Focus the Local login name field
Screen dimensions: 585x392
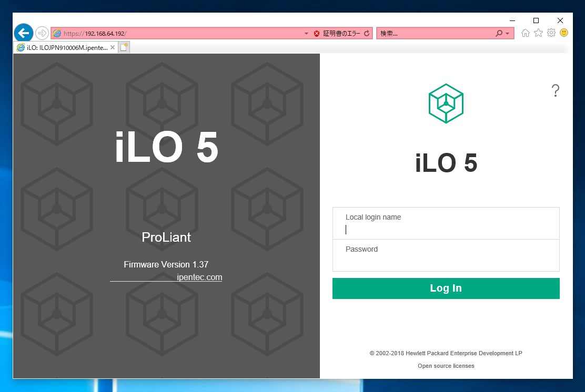(x=446, y=223)
